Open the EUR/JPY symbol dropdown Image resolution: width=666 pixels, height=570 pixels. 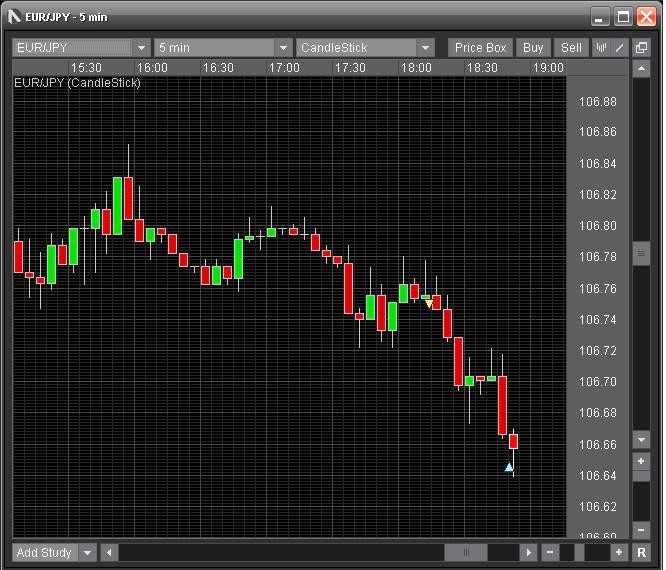click(141, 47)
